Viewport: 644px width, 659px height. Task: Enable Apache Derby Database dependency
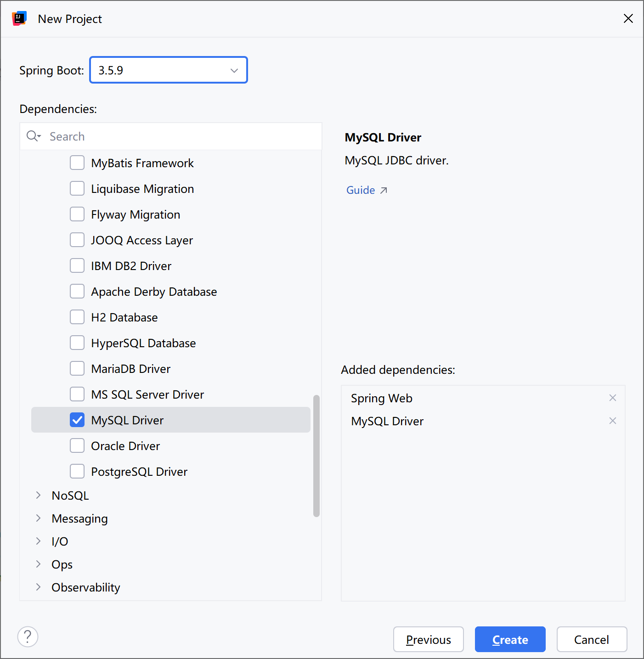point(77,291)
